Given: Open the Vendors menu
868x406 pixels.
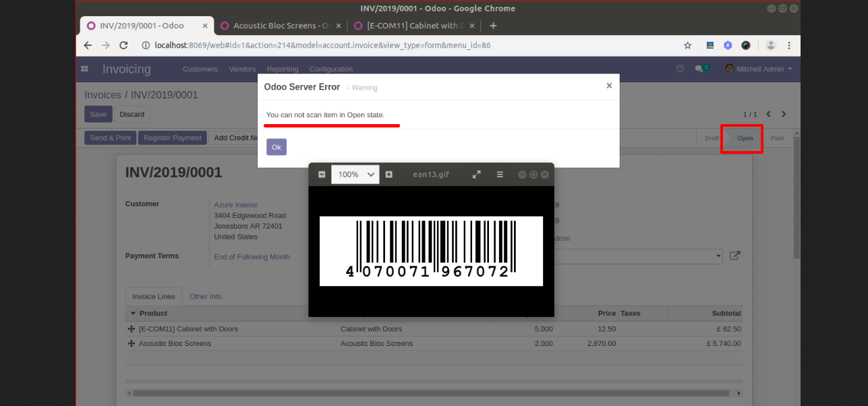Looking at the screenshot, I should (x=242, y=69).
